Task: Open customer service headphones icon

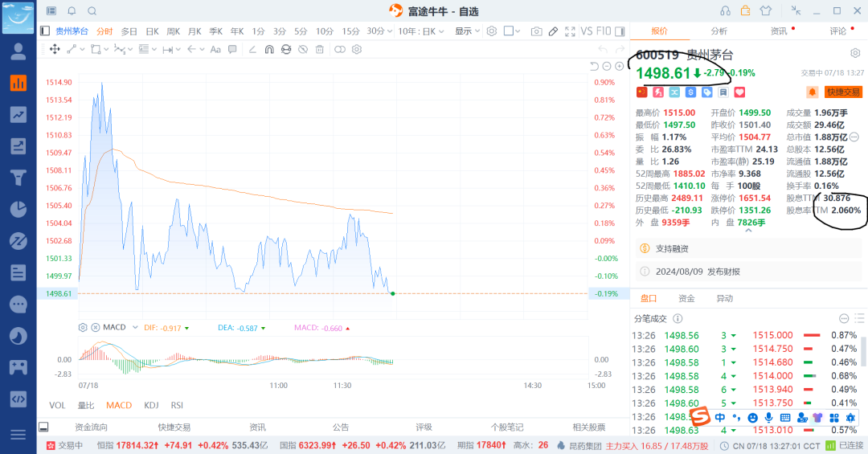Action: [x=725, y=11]
